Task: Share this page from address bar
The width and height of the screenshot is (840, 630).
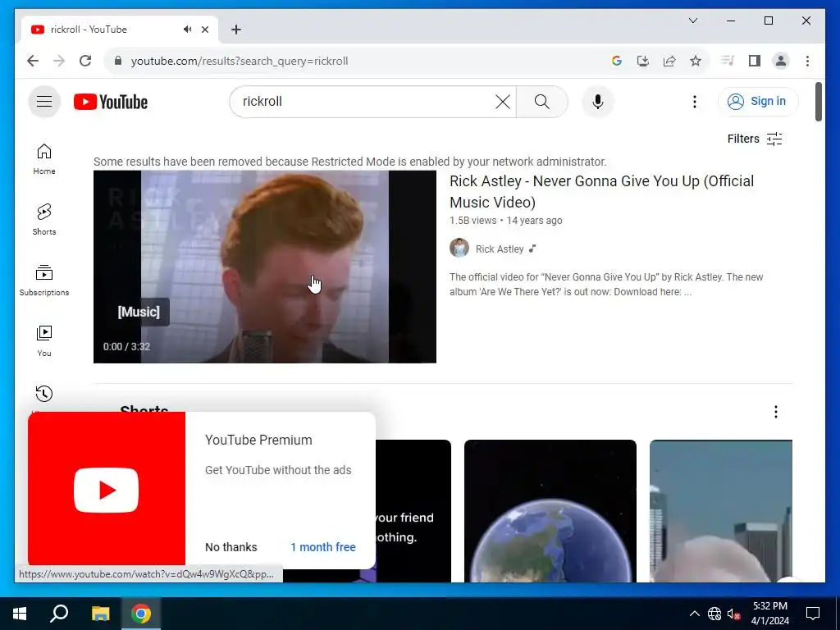Action: pyautogui.click(x=669, y=61)
